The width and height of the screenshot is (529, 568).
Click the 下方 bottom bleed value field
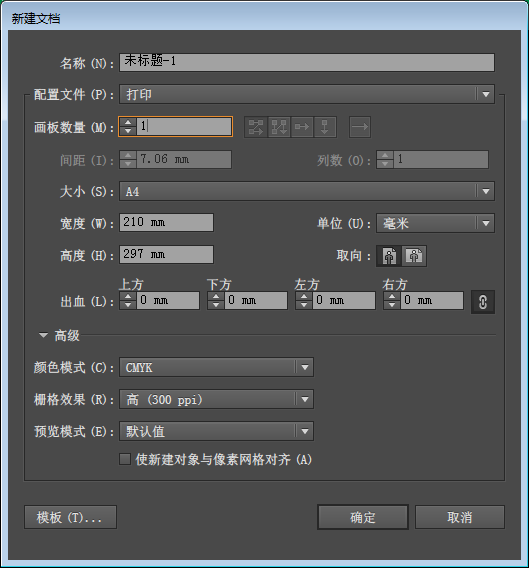(256, 300)
